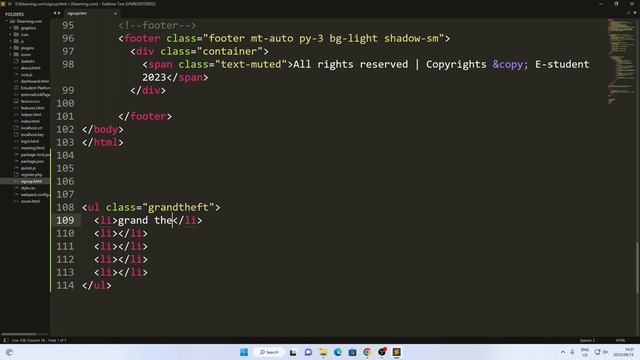This screenshot has height=360, width=640.
Task: Expand the js folder
Action: (x=11, y=41)
